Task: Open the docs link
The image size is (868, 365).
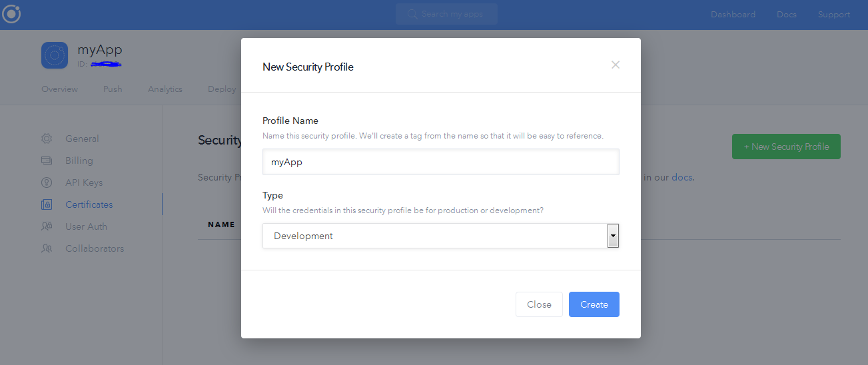Action: click(x=681, y=178)
